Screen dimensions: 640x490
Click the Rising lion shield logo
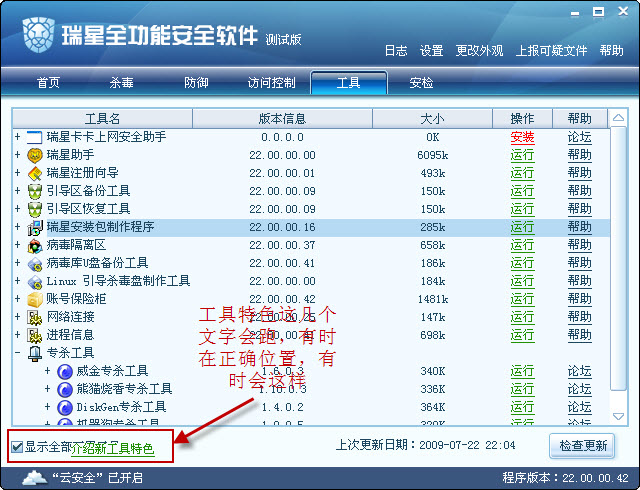click(x=39, y=35)
